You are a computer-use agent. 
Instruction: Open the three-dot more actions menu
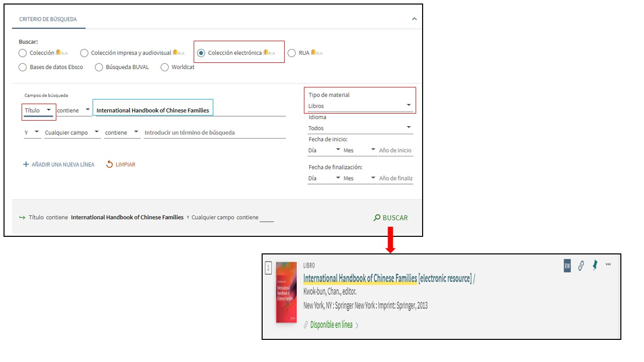(608, 264)
